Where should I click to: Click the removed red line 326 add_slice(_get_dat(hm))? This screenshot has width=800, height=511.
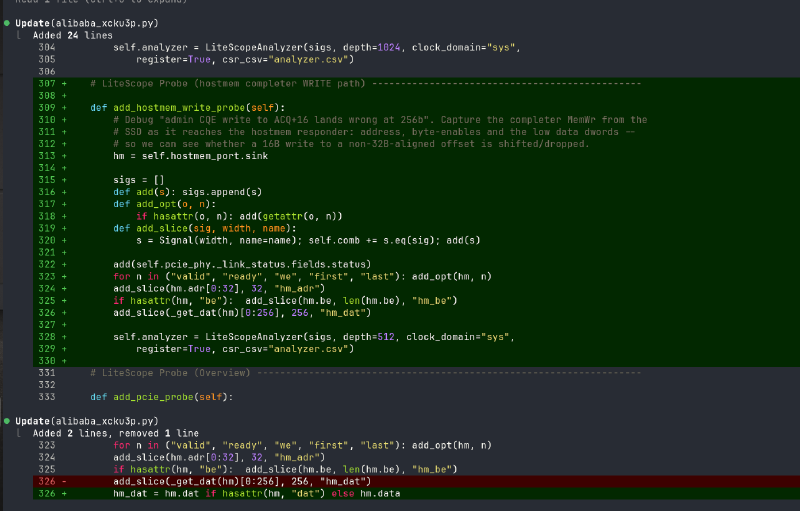pos(242,481)
